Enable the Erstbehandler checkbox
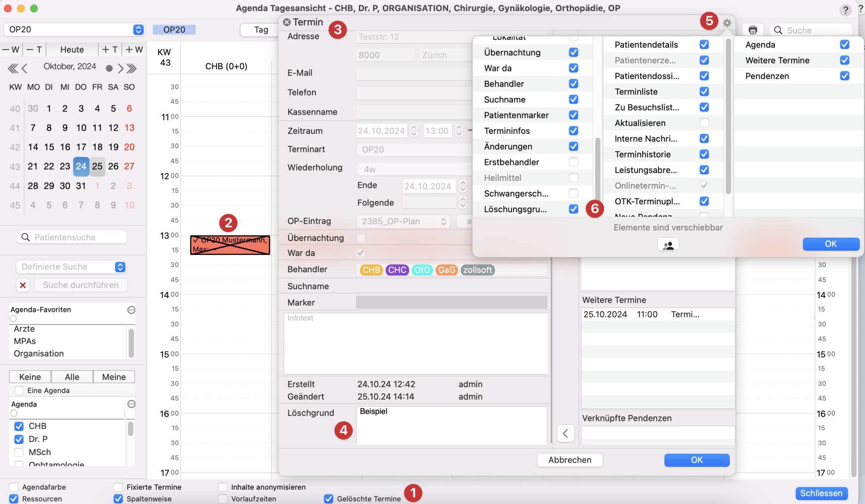The height and width of the screenshot is (504, 865). point(573,162)
